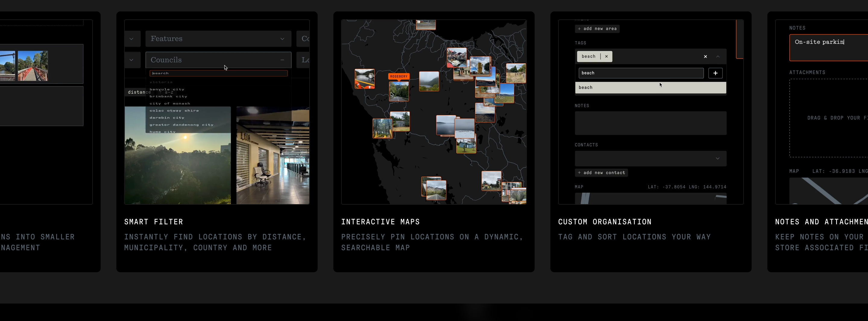Open the mountain road map pin
Screen dimensions: 868x321
point(436,190)
